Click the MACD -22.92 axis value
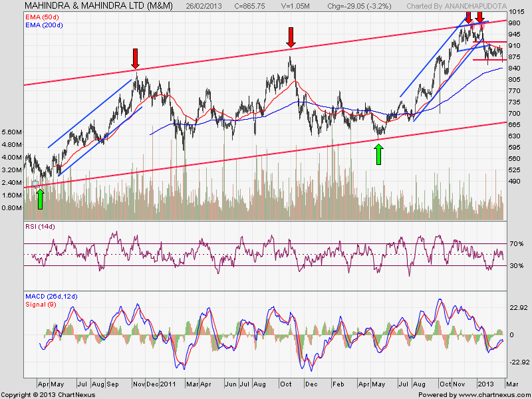Viewport: 532px width, 399px height. (x=519, y=362)
